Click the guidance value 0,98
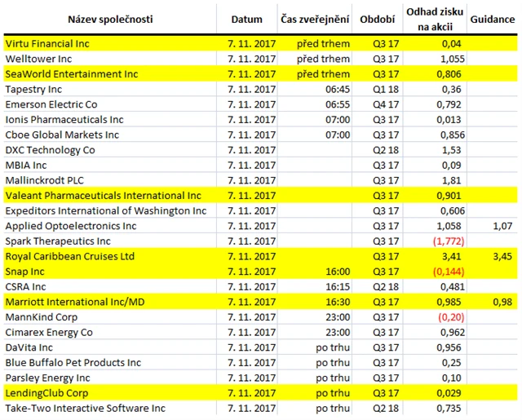Screen dimensions: 522x420 tap(502, 302)
